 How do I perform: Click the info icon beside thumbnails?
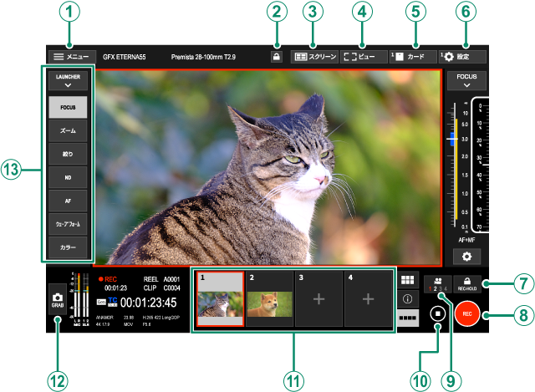coord(408,298)
